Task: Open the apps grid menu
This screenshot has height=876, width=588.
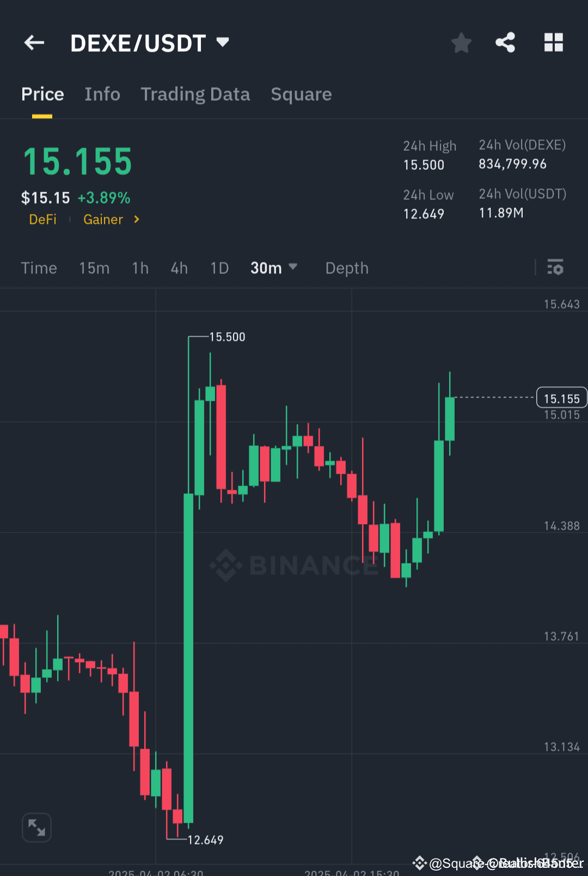Action: point(553,42)
